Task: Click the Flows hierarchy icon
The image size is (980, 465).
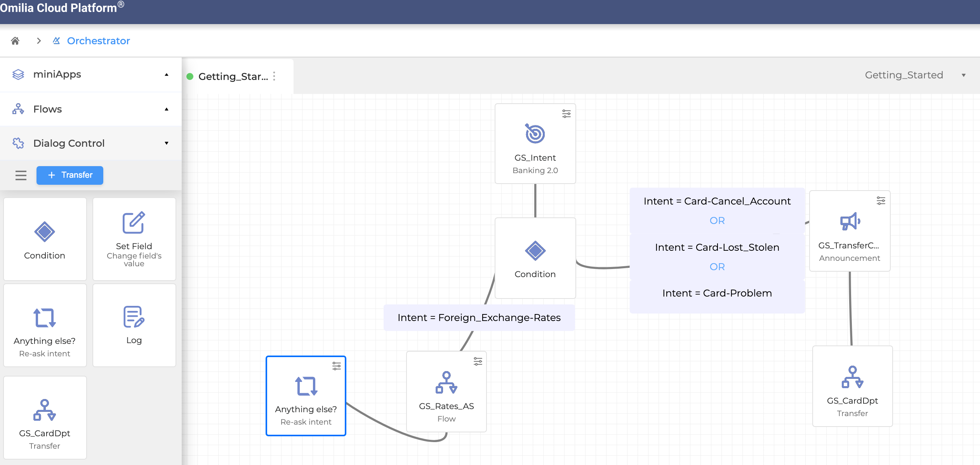Action: [18, 109]
